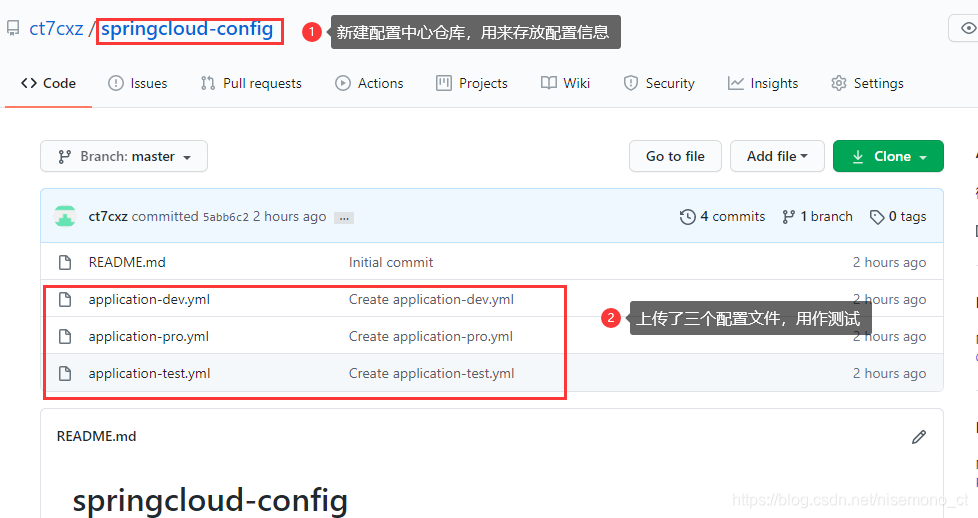Click the file icon for application-pro.yml
This screenshot has height=518, width=978.
(65, 336)
